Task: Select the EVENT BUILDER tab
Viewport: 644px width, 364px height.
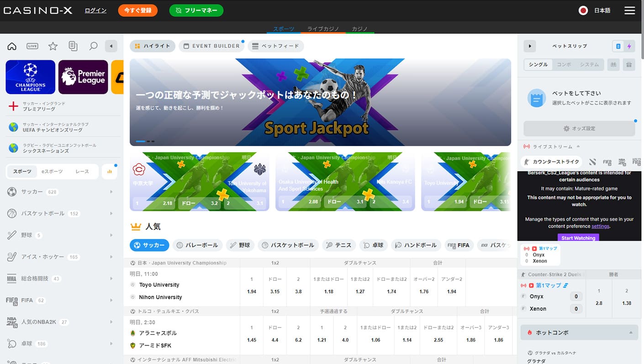Action: 211,46
